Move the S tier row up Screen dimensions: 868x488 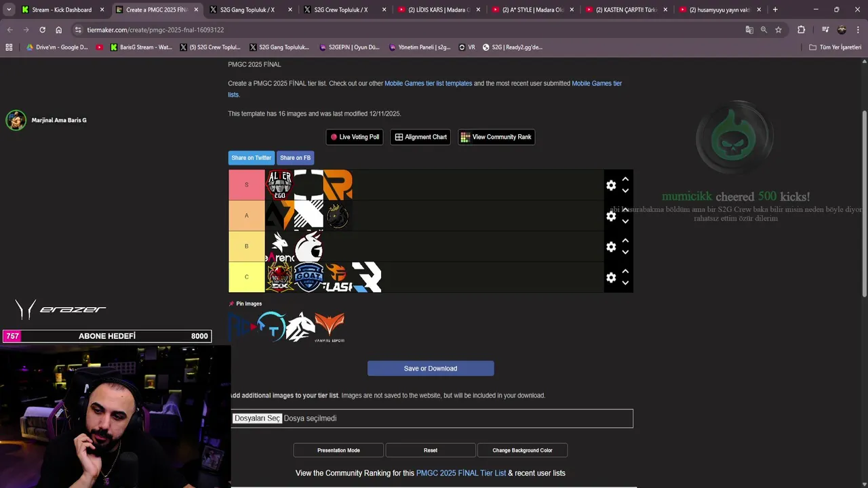point(625,179)
